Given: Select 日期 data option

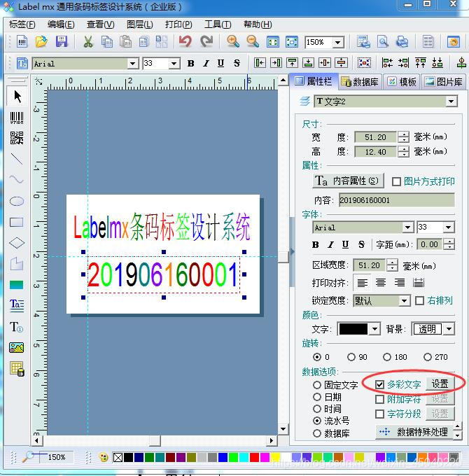Looking at the screenshot, I should pos(316,397).
